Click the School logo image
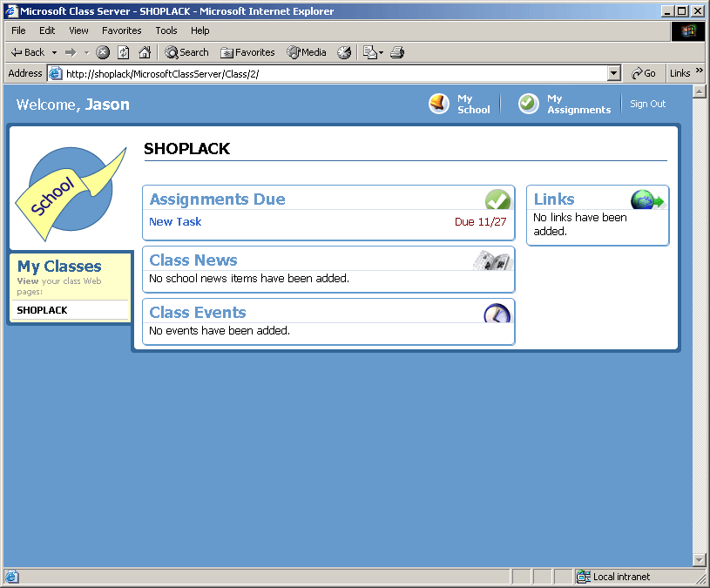The image size is (710, 588). coord(71,193)
